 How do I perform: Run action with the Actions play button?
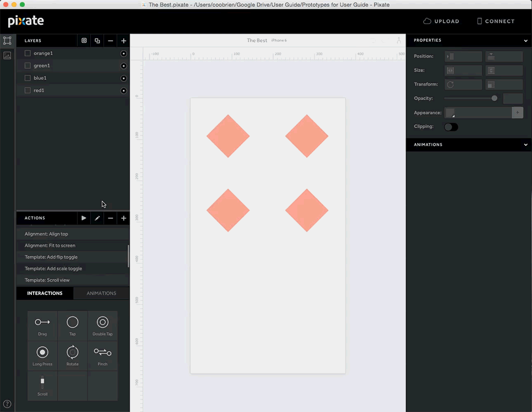pyautogui.click(x=84, y=218)
